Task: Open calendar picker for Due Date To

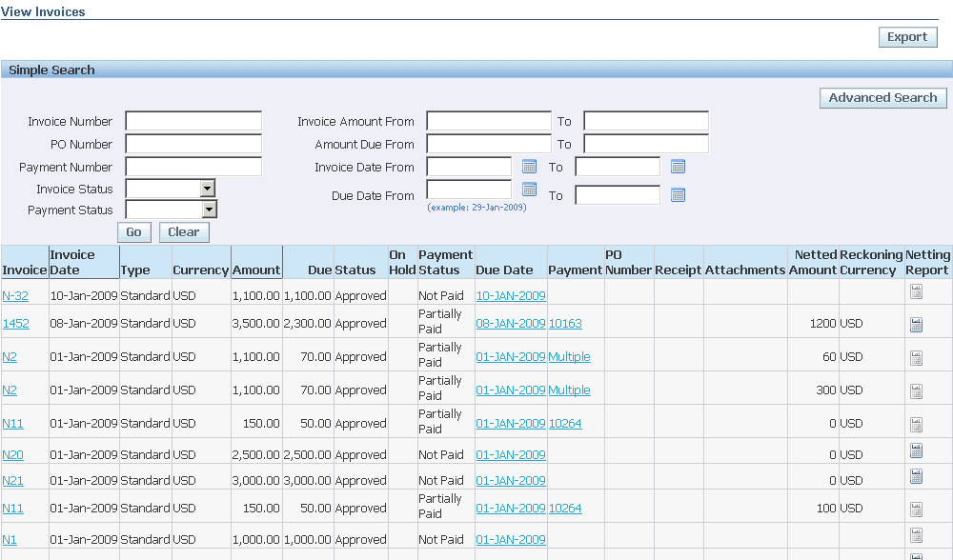Action: tap(678, 195)
